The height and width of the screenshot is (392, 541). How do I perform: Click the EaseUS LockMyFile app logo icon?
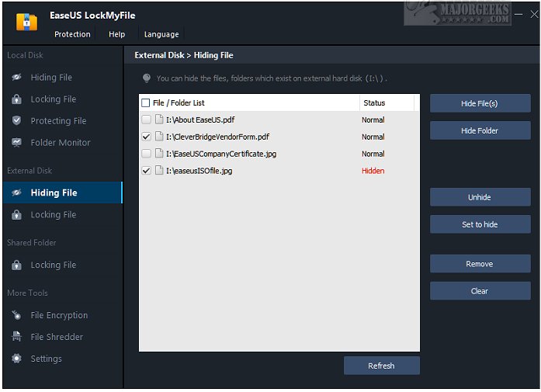26,22
